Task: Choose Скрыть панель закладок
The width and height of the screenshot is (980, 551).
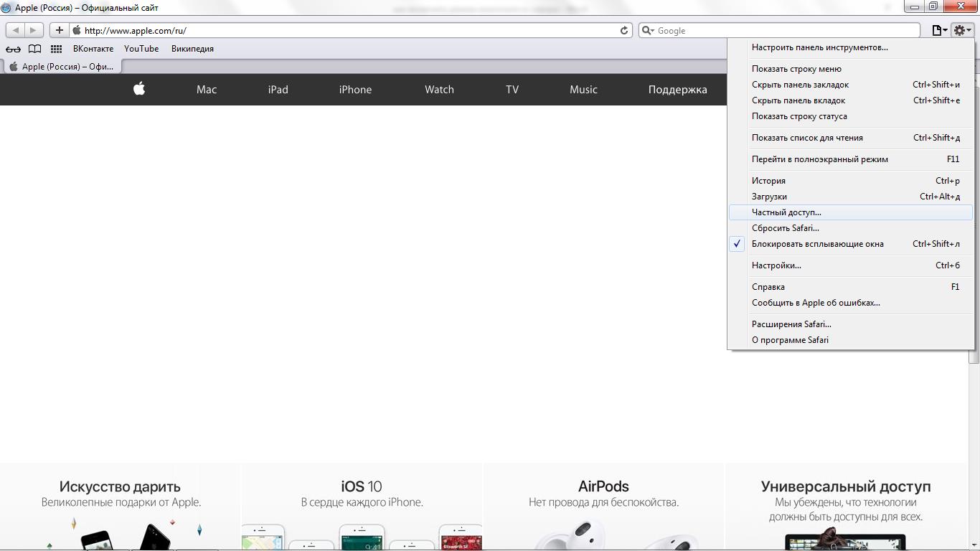Action: [851, 85]
